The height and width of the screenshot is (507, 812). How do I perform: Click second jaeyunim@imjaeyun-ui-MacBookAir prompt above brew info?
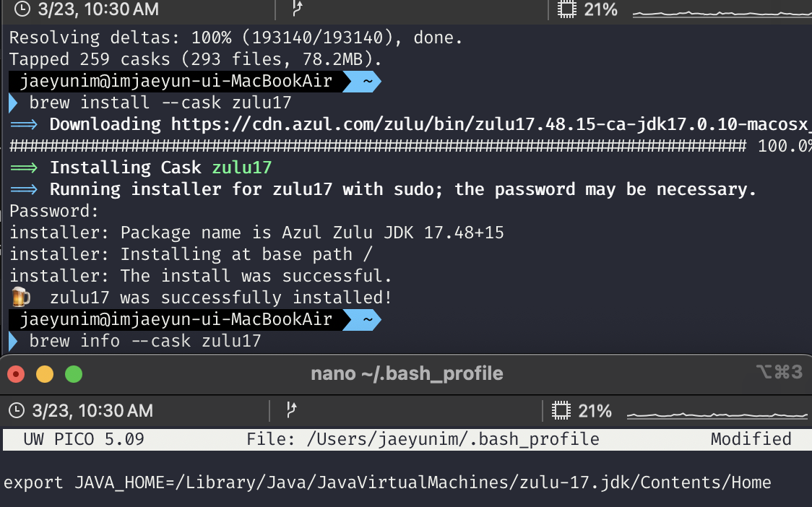click(x=176, y=319)
